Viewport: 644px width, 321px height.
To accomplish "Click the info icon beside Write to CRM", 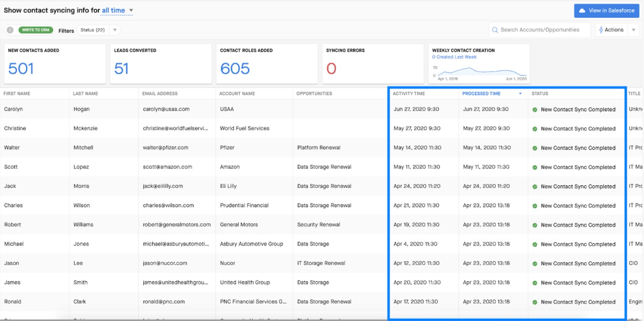I will pos(10,30).
